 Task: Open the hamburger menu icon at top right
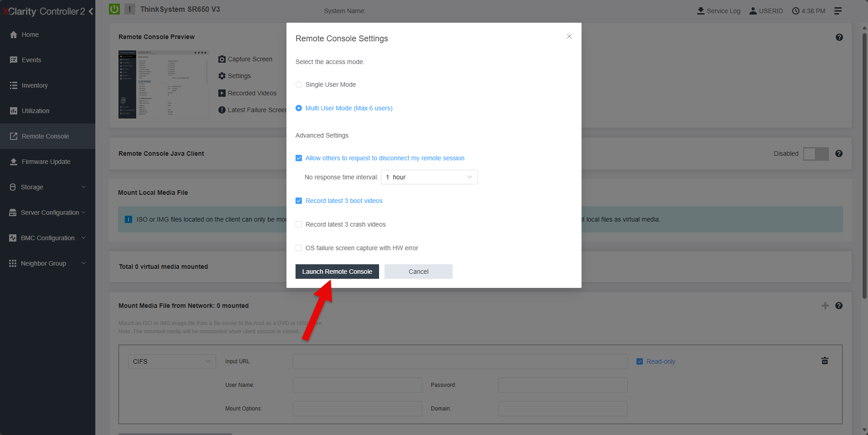[x=838, y=11]
